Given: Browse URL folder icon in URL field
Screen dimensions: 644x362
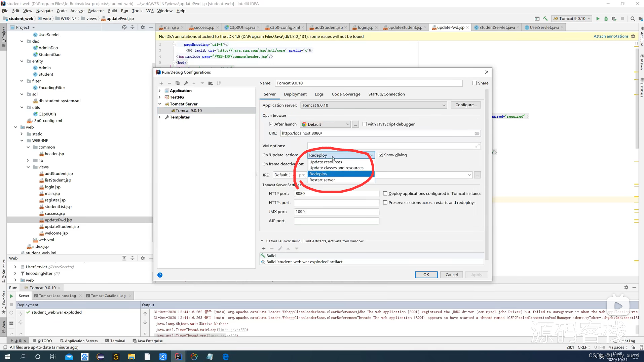Looking at the screenshot, I should (x=477, y=133).
